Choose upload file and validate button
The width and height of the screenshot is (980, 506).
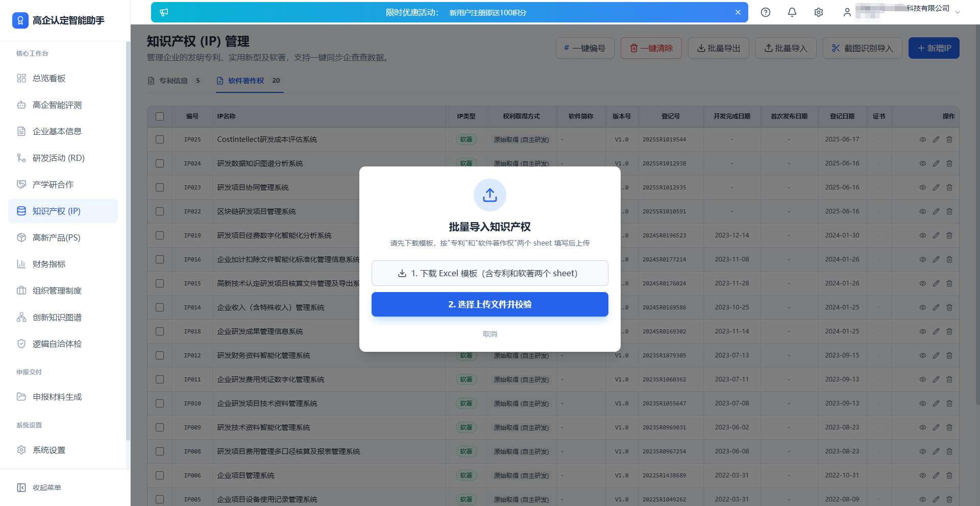(x=490, y=304)
